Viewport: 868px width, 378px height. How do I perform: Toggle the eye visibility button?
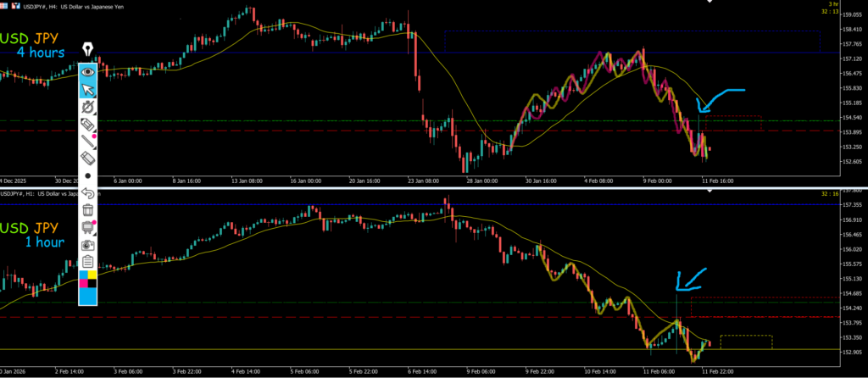click(87, 72)
